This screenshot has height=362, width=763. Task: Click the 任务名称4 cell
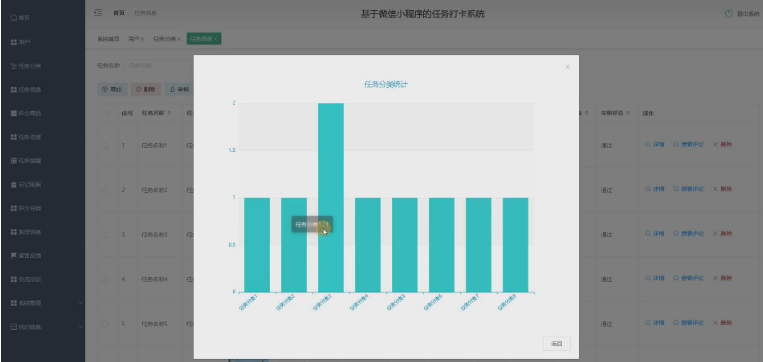154,280
